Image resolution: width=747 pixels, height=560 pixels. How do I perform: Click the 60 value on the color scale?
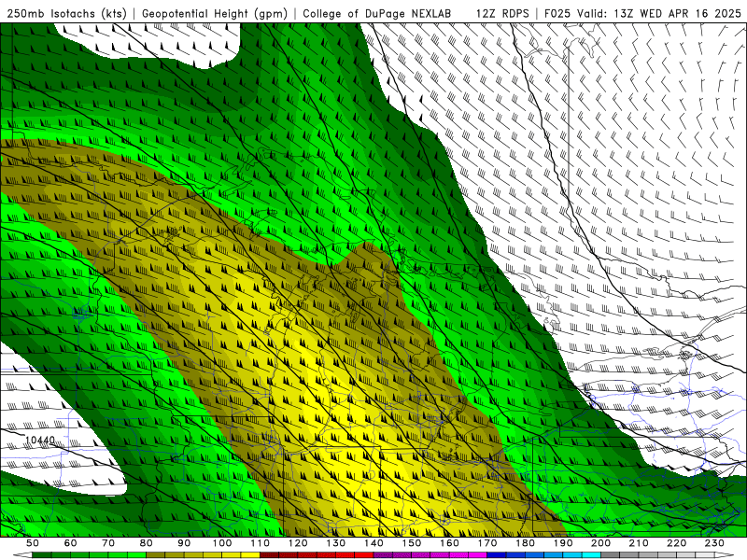coord(70,543)
